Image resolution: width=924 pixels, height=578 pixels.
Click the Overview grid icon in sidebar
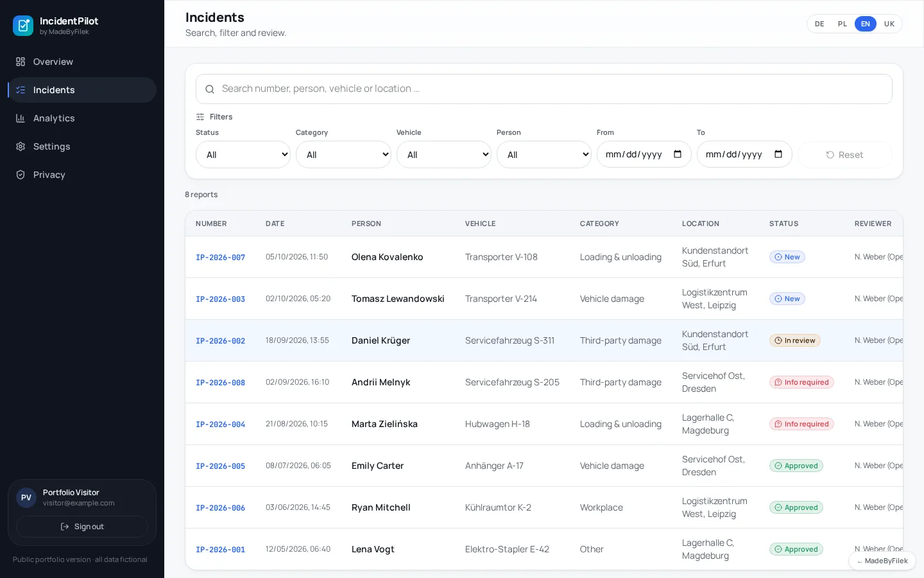[x=21, y=62]
